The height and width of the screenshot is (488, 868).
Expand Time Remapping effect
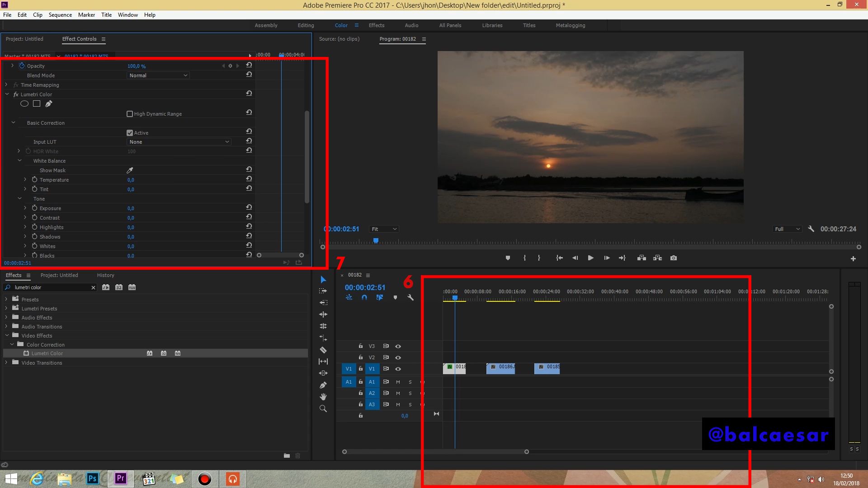point(6,85)
